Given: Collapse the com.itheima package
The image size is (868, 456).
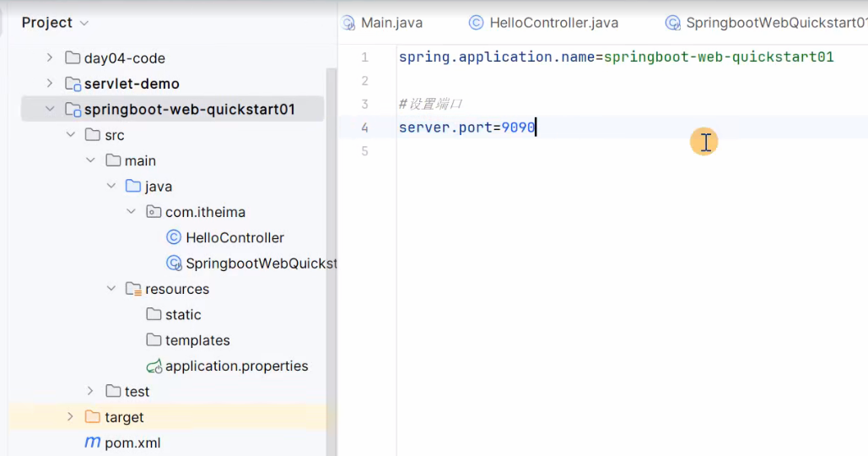Looking at the screenshot, I should pyautogui.click(x=132, y=212).
